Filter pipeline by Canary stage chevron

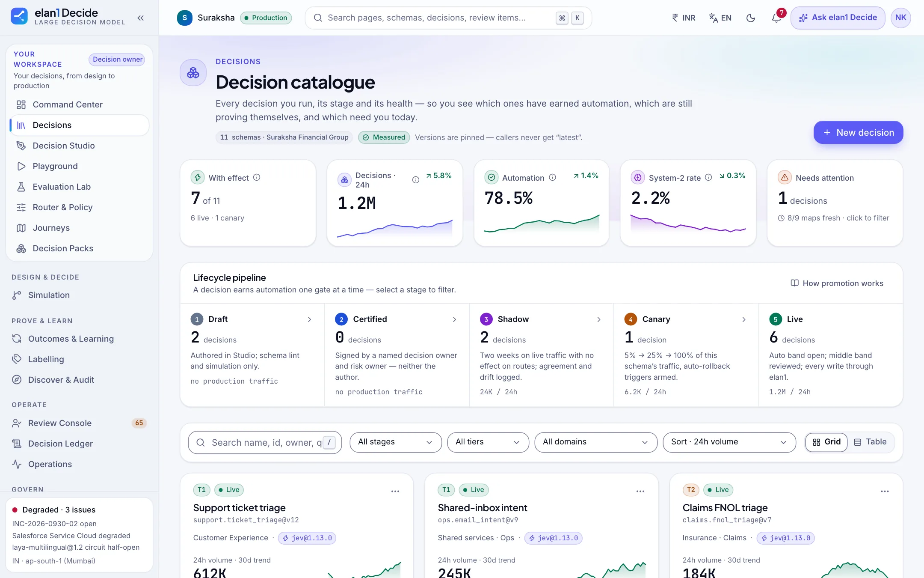tap(744, 319)
